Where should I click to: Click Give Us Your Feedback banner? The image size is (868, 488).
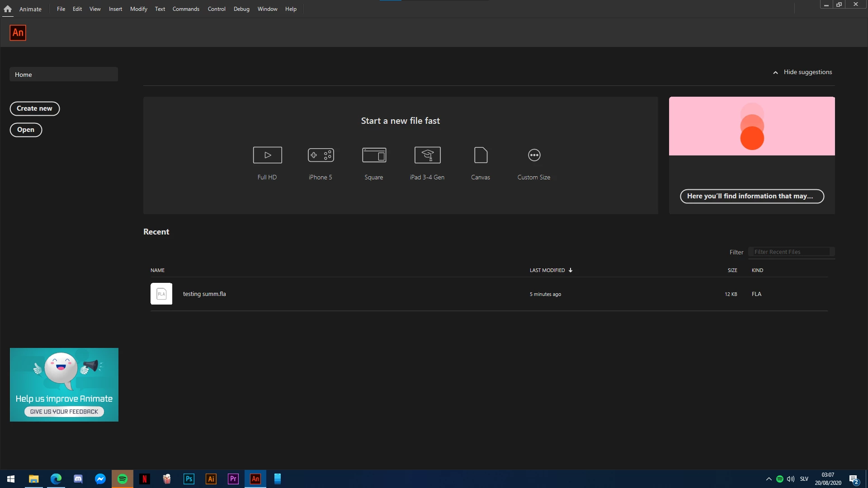[x=64, y=411]
